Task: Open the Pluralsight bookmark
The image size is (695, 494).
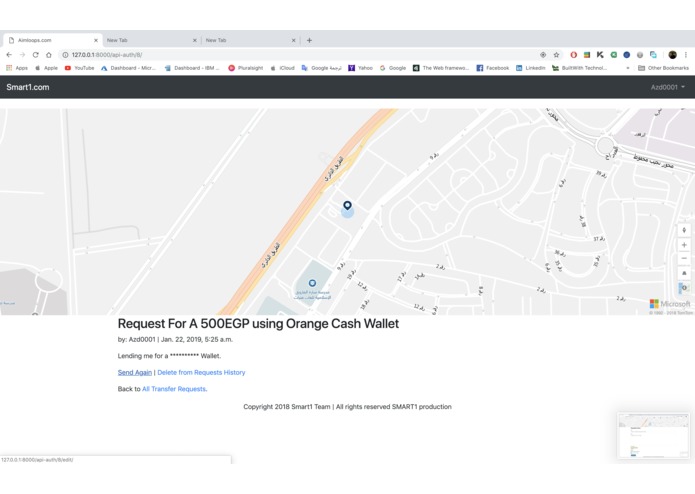Action: coord(246,68)
